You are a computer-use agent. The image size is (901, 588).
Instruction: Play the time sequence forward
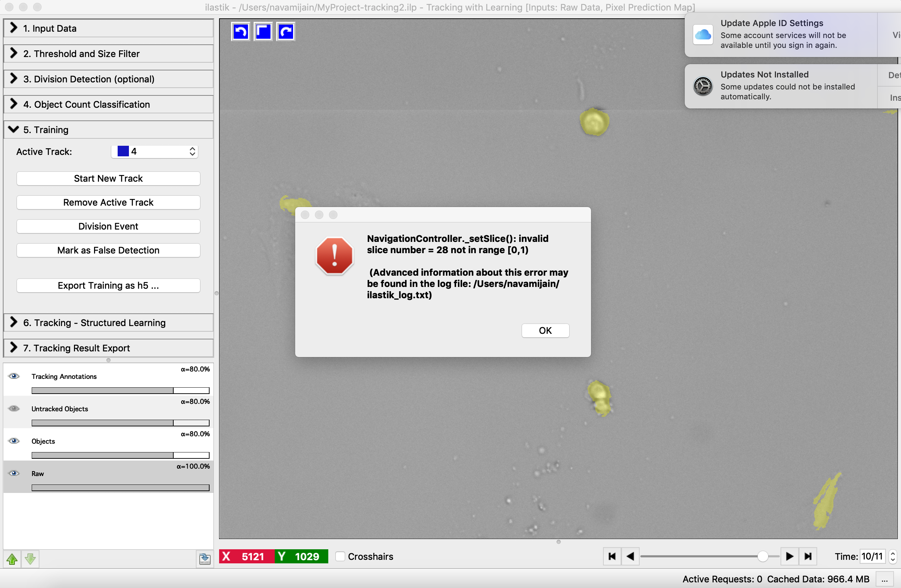tap(789, 556)
